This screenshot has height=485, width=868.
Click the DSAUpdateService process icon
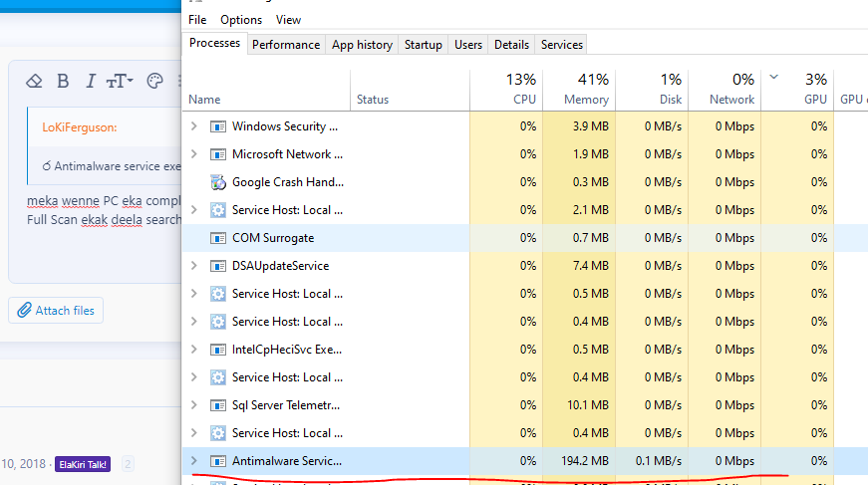pyautogui.click(x=218, y=266)
